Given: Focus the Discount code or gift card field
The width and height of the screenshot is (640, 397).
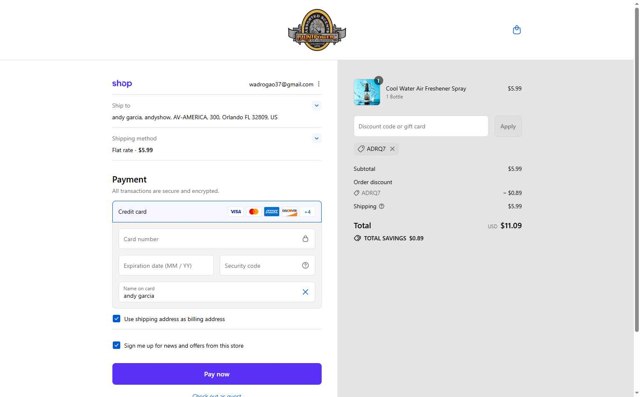Looking at the screenshot, I should point(421,126).
